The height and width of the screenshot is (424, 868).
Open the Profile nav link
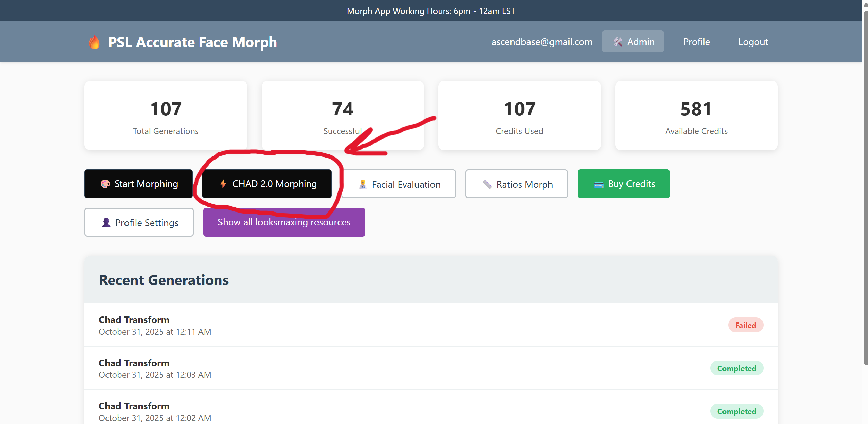(x=696, y=42)
